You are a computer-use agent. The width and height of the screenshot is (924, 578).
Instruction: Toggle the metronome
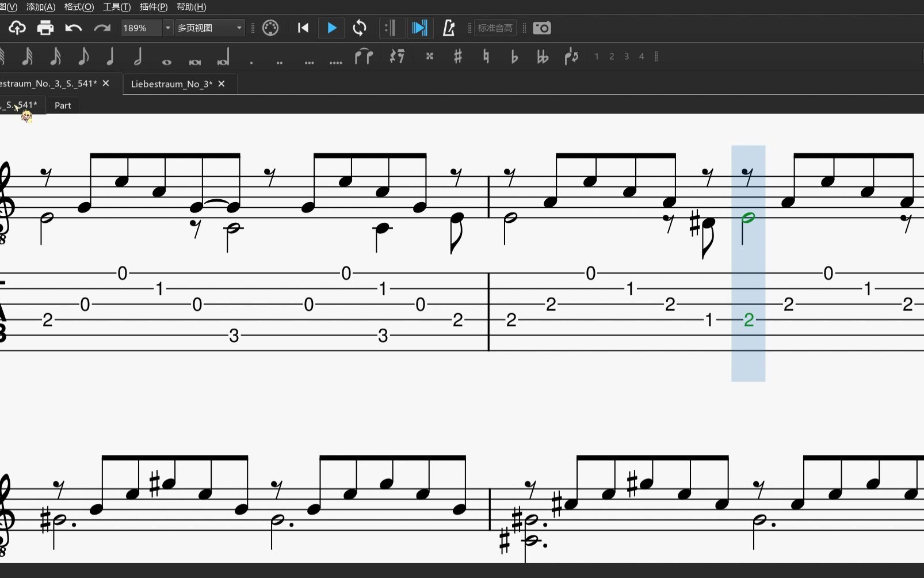tap(449, 28)
